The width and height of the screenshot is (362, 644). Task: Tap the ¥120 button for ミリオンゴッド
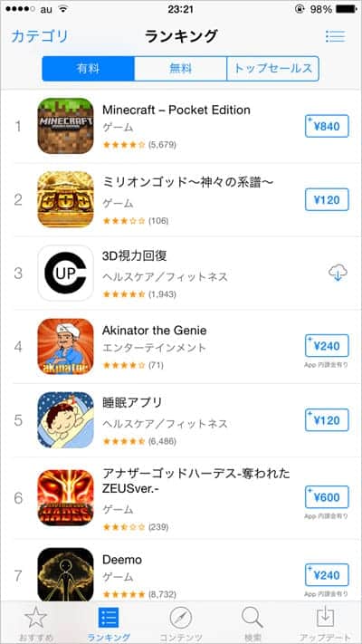click(327, 199)
